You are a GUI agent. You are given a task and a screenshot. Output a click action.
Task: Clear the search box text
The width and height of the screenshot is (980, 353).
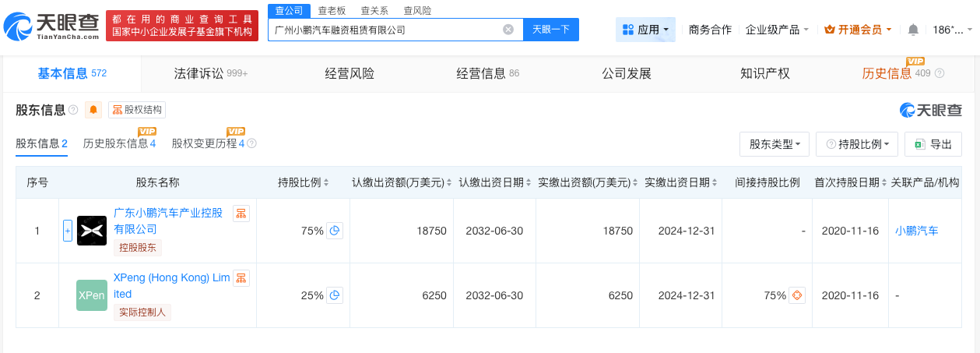[508, 30]
